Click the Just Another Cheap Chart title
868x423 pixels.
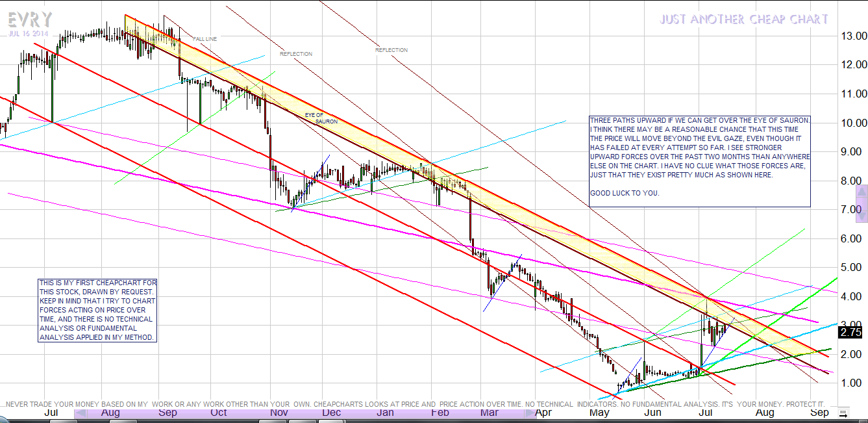tap(744, 19)
